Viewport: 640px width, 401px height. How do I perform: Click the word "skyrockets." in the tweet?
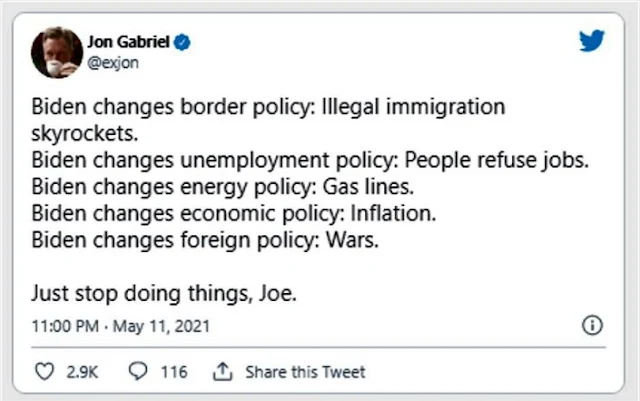[85, 134]
